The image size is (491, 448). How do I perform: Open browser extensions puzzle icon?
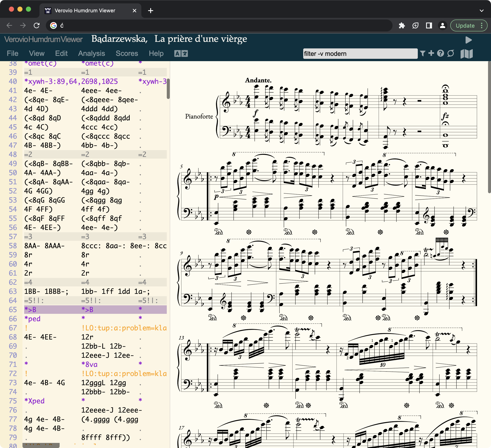[402, 25]
